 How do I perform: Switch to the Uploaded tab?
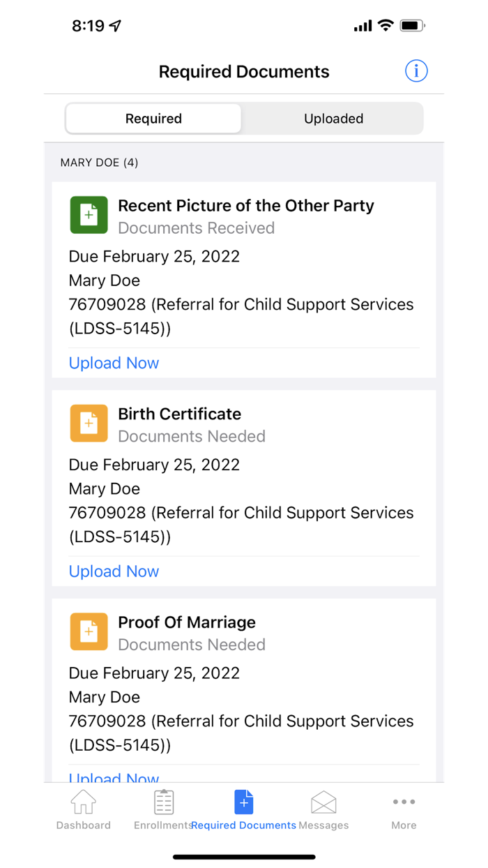[x=333, y=118]
